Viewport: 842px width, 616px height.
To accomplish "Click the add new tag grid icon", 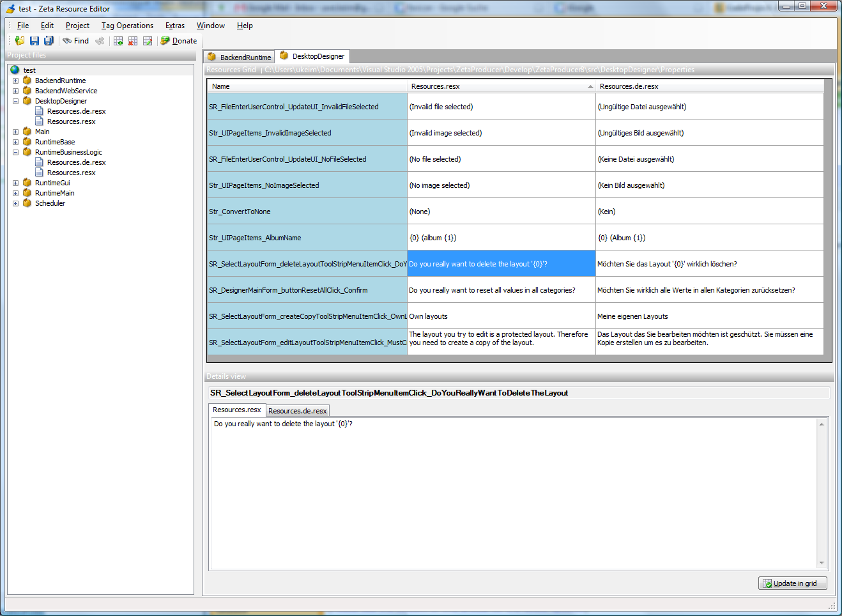I will click(118, 41).
